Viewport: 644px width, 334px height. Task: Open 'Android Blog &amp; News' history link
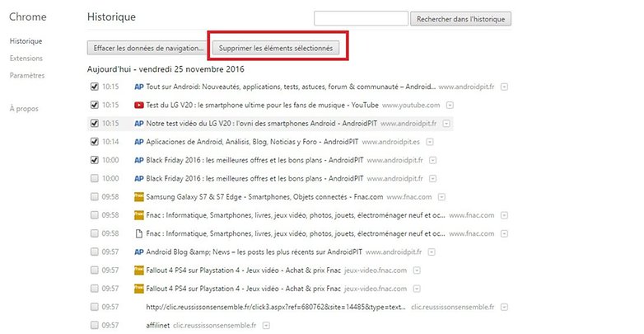[x=254, y=252]
